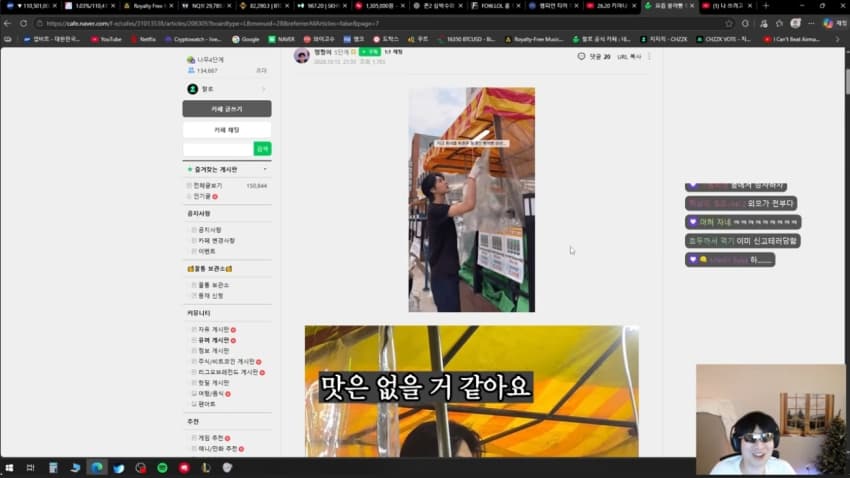Open the 유머 게시판 board
This screenshot has height=478, width=850.
point(213,340)
